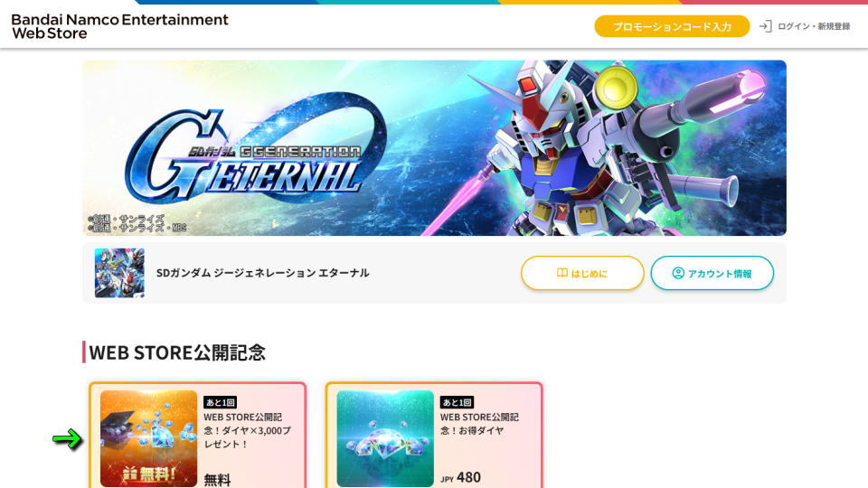Image resolution: width=868 pixels, height=488 pixels.
Task: Click the Bandai Namco Entertainment Web Store logo
Action: coord(119,26)
